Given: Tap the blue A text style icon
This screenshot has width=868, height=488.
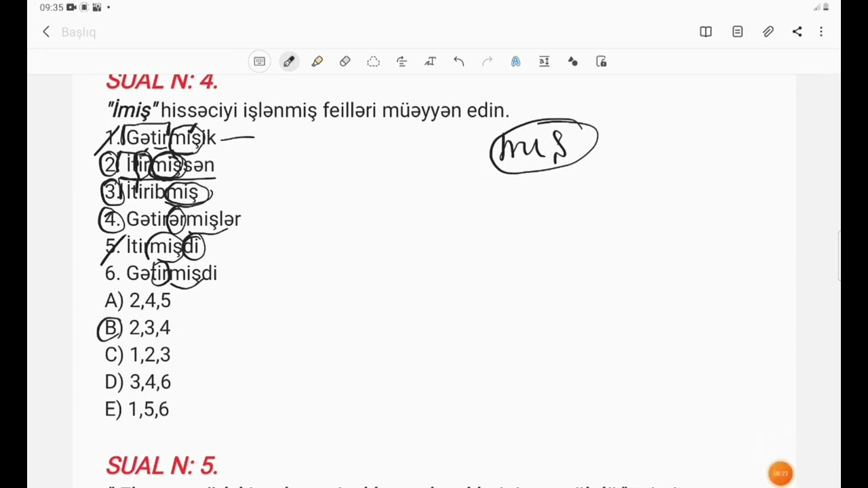Looking at the screenshot, I should click(x=516, y=62).
